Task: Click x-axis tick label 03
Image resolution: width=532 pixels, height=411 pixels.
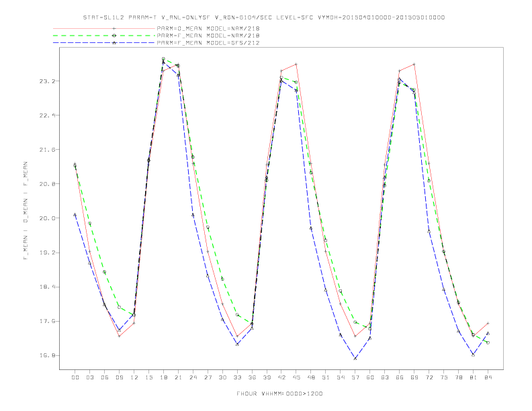Action: click(89, 377)
